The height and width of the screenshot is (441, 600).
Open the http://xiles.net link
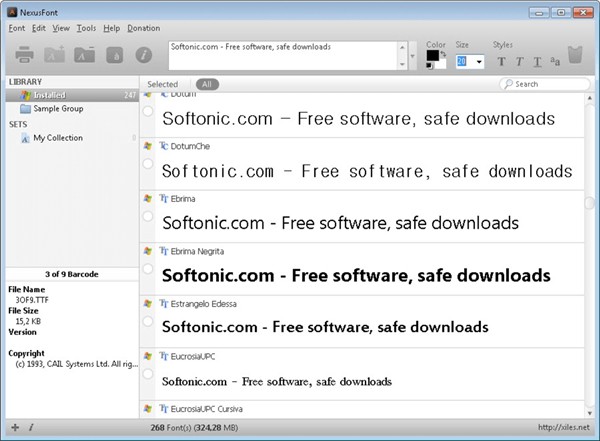564,427
